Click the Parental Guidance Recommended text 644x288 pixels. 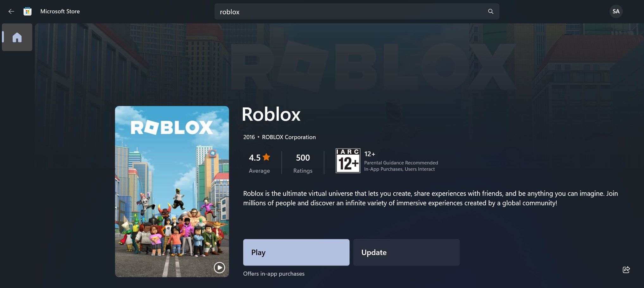(401, 163)
